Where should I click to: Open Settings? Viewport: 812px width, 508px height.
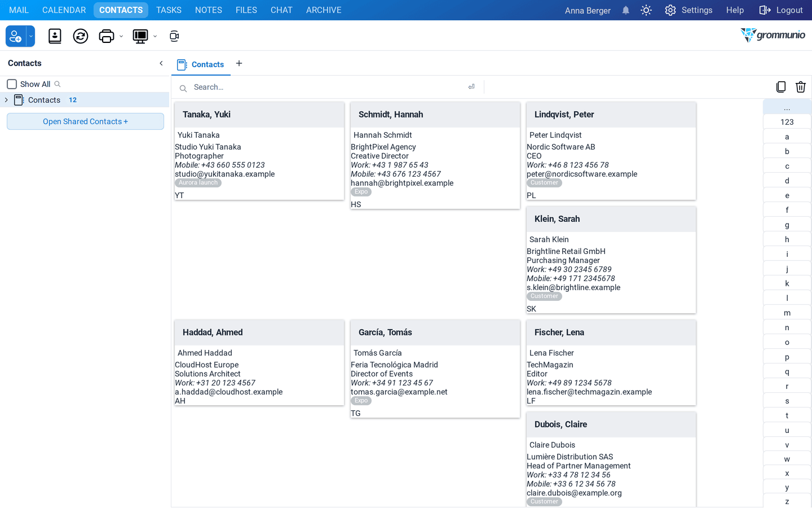coord(689,10)
